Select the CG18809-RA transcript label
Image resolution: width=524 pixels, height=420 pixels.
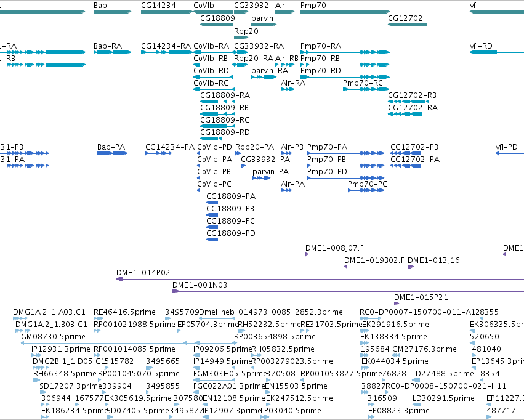(x=225, y=95)
